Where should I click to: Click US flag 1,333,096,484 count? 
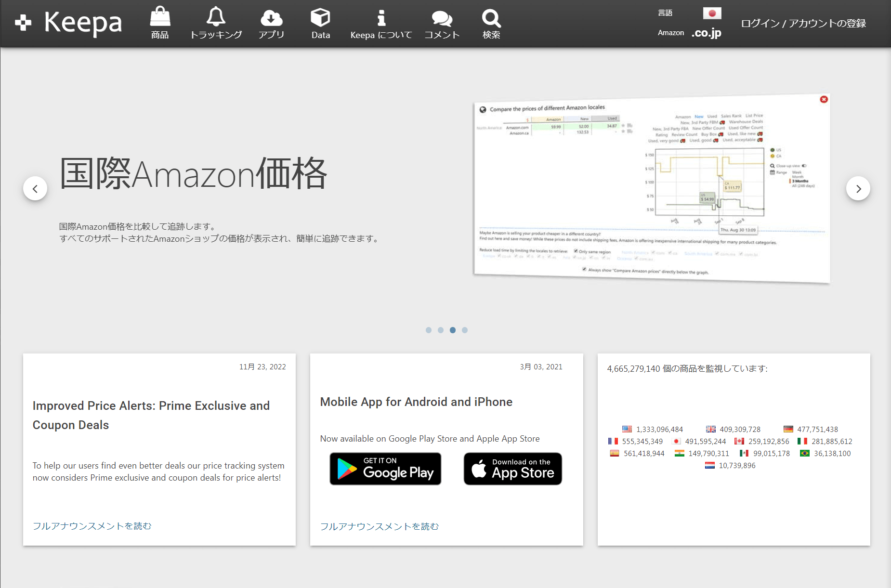point(653,429)
